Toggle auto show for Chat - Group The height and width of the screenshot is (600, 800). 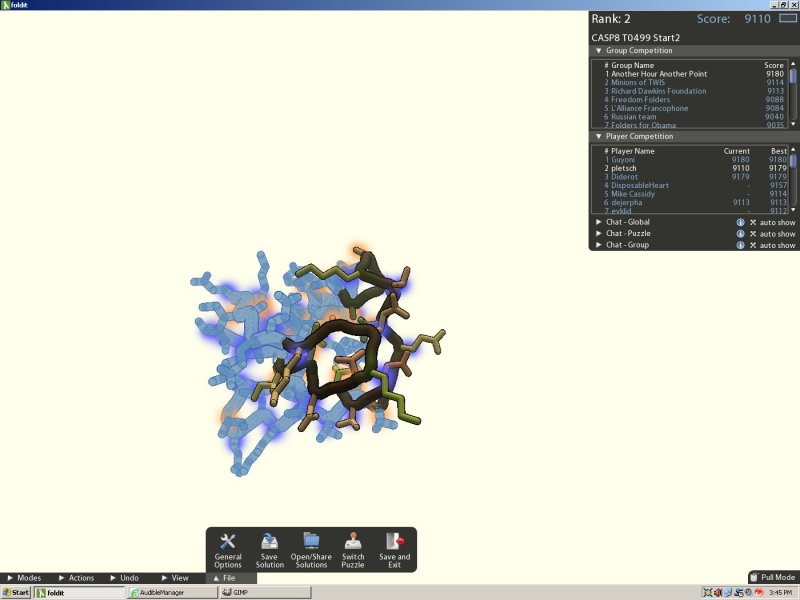[x=753, y=245]
